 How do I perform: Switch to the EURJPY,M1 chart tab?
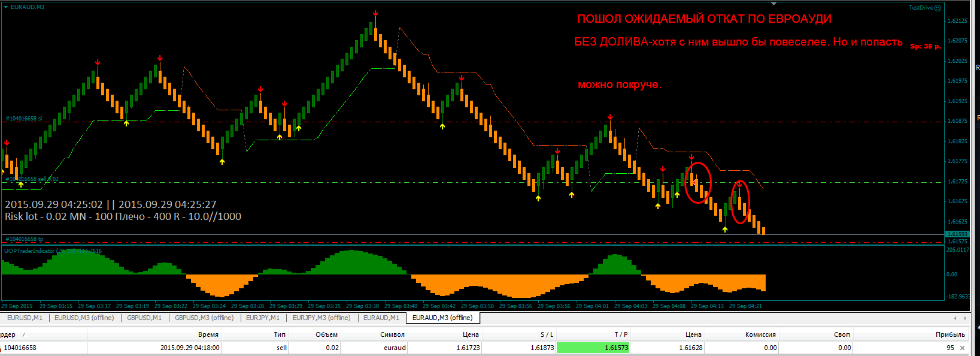262,318
